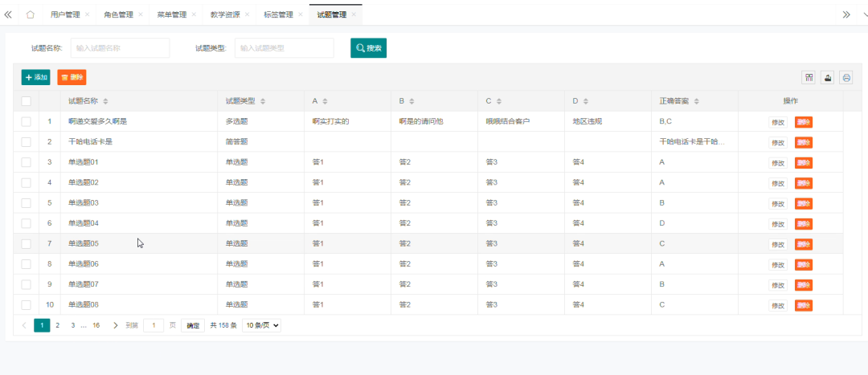Close the 教学资源 tab
868x375 pixels.
(x=247, y=14)
